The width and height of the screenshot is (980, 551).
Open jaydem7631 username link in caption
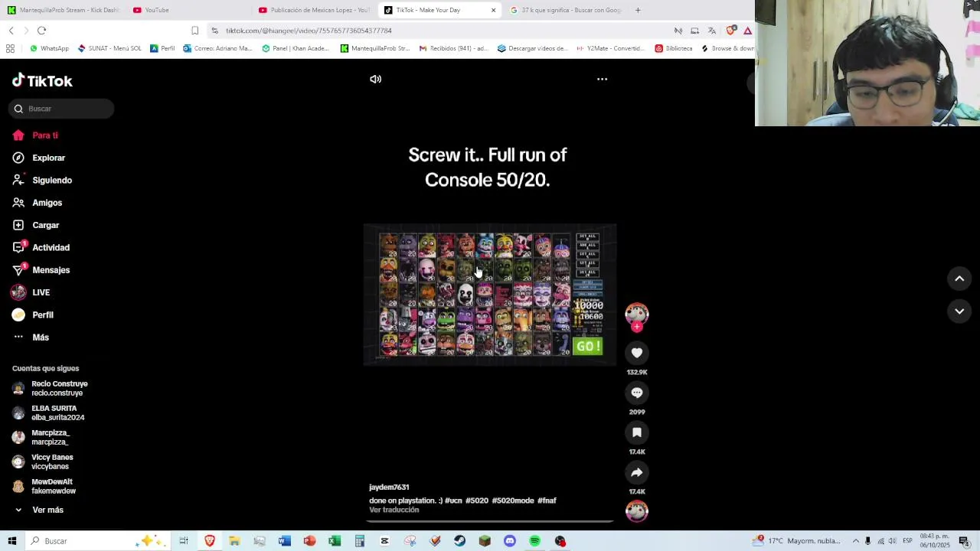[389, 487]
